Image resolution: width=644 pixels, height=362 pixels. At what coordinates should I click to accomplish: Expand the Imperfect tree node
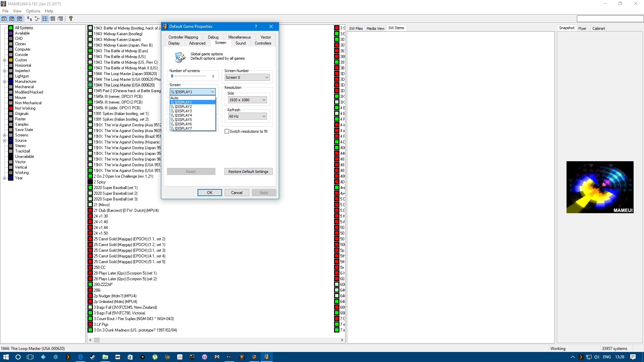(5, 71)
